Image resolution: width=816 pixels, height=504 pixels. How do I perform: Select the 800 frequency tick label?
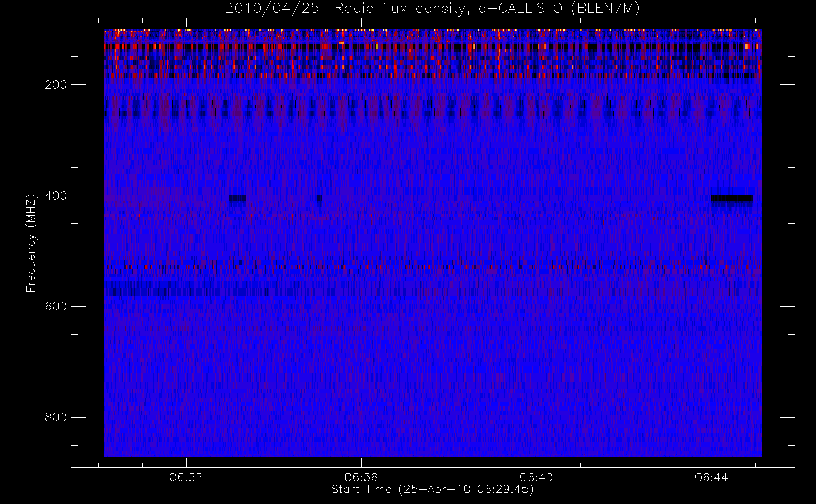56,417
